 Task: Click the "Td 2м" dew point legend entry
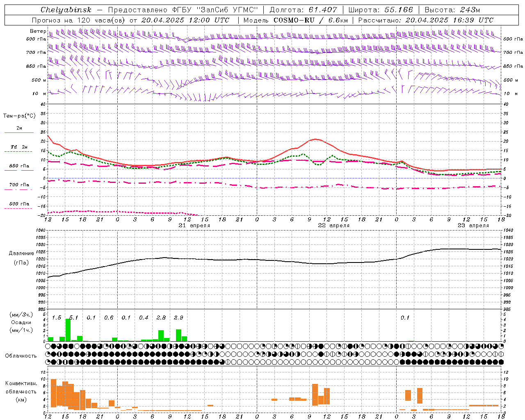19,147
